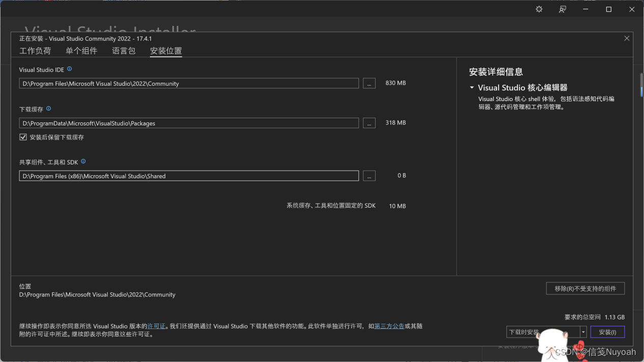This screenshot has height=362, width=644.
Task: Click 830 MB size value
Action: [395, 83]
